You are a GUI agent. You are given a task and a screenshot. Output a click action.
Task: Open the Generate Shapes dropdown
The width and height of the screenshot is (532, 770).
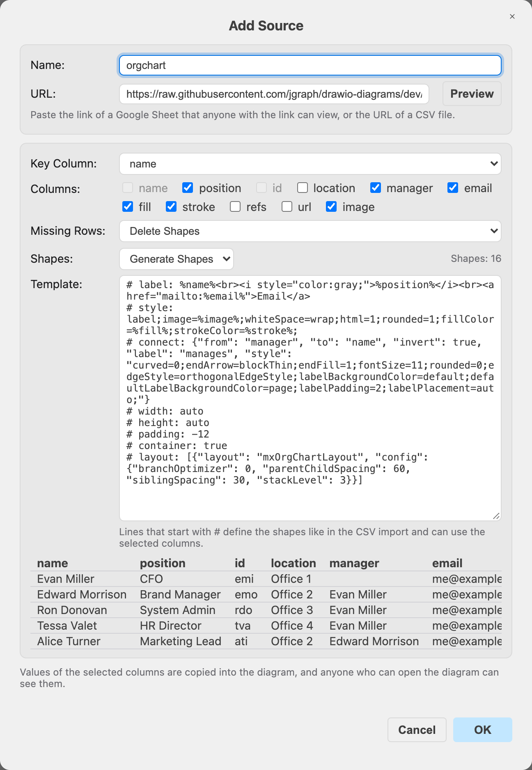(x=177, y=259)
